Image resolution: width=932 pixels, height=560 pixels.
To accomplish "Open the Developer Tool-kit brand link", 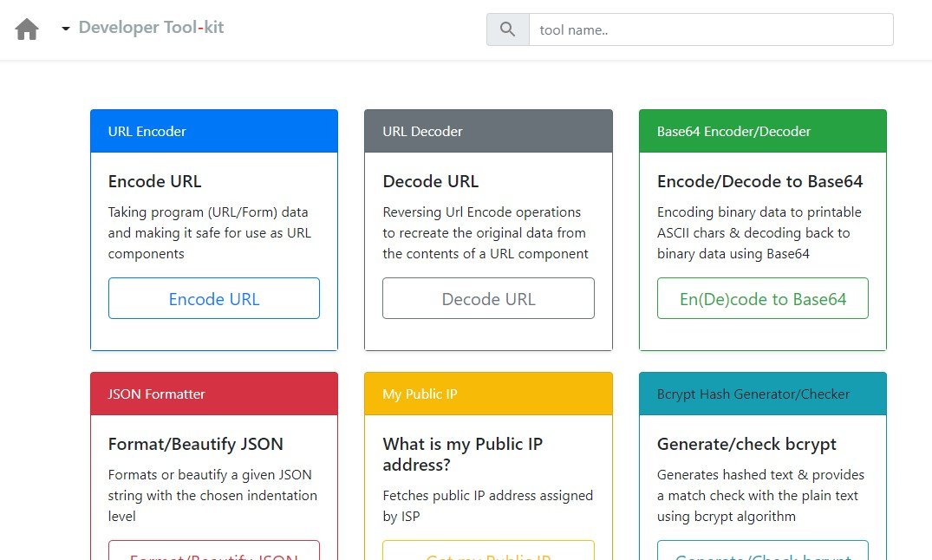I will [x=151, y=28].
